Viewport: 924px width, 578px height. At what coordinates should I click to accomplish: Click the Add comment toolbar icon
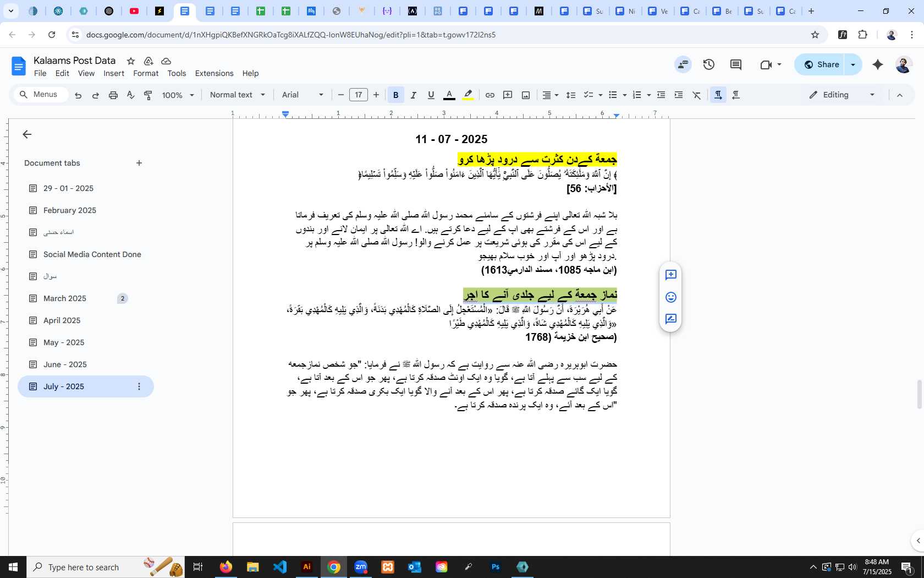pyautogui.click(x=508, y=95)
